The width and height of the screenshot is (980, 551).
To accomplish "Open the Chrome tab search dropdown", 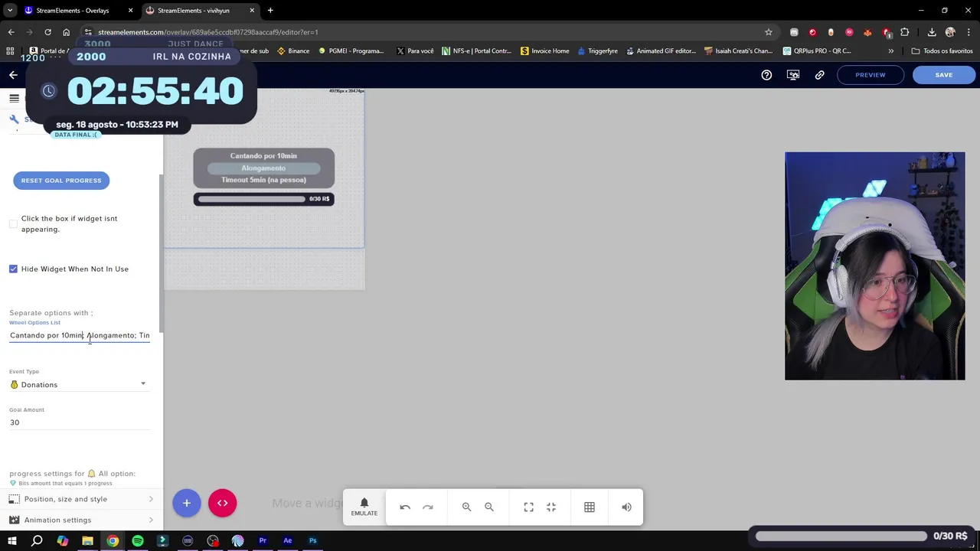I will [10, 11].
